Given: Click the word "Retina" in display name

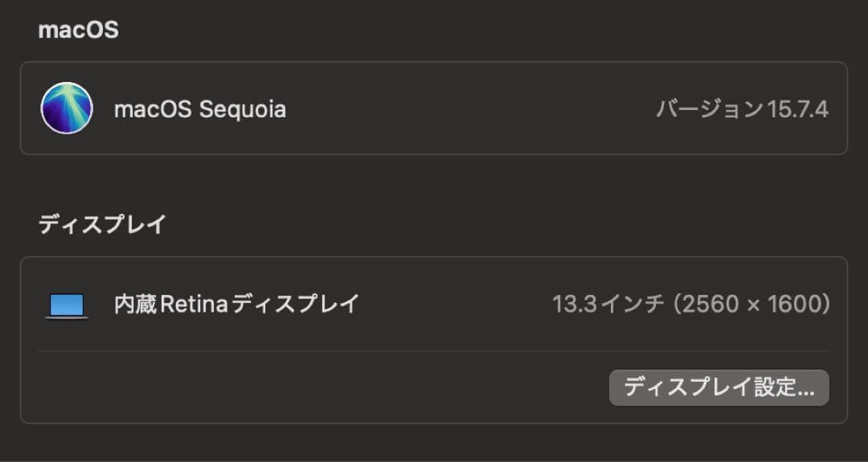Looking at the screenshot, I should point(196,304).
